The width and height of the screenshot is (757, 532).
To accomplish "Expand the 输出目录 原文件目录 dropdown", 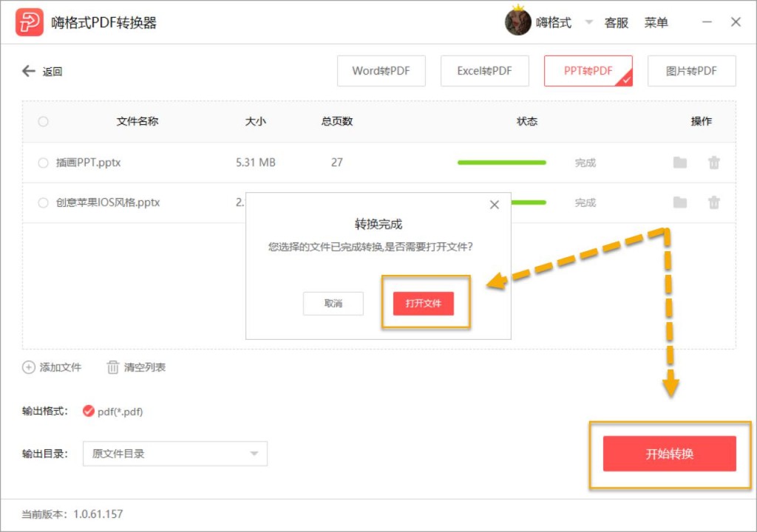I will (x=174, y=454).
